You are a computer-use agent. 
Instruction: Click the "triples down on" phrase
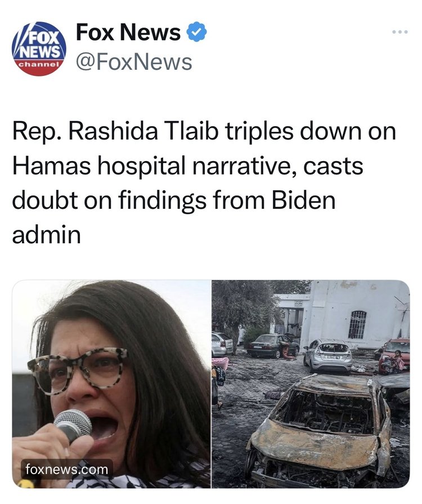[x=310, y=132]
